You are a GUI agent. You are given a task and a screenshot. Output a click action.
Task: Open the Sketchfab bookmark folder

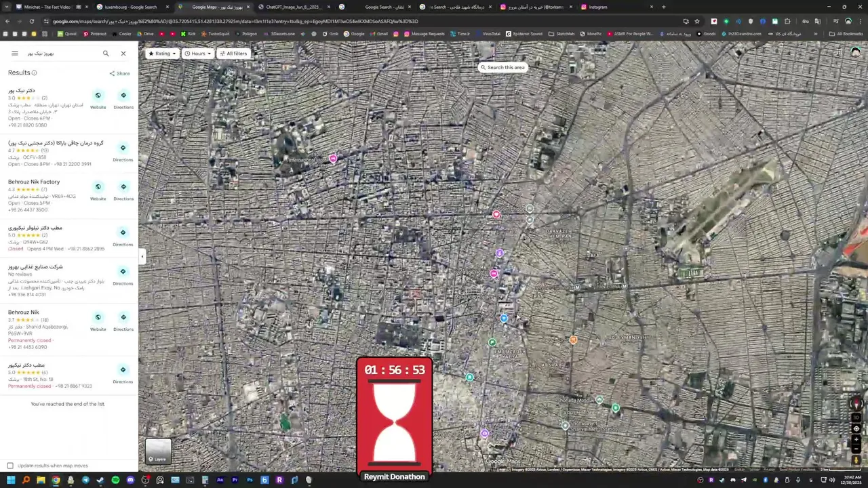561,34
